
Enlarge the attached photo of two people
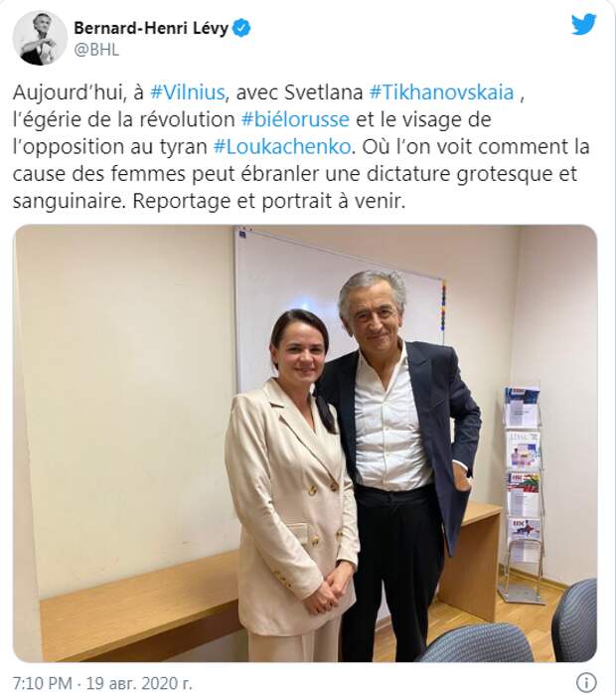click(305, 443)
